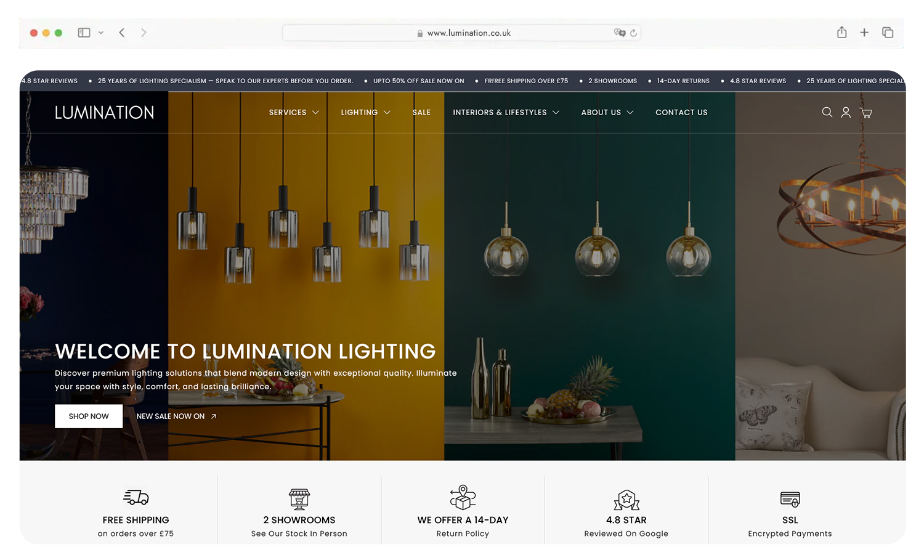Select the 2 Showrooms storefront icon
This screenshot has height=560, width=924.
coord(299,500)
